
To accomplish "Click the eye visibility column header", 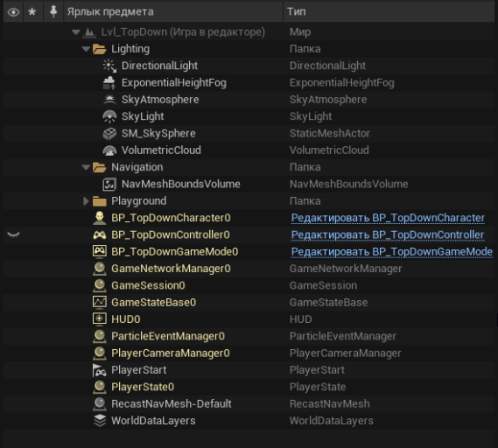I will [x=13, y=12].
